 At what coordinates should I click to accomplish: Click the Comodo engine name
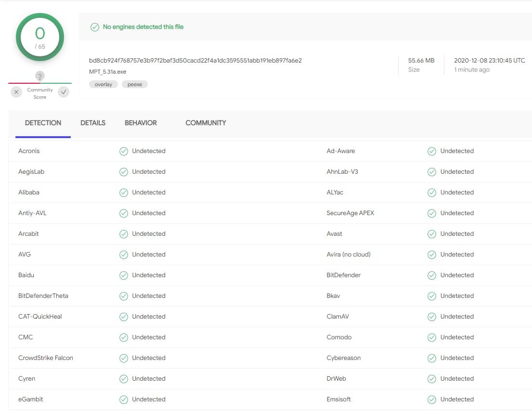pyautogui.click(x=339, y=337)
